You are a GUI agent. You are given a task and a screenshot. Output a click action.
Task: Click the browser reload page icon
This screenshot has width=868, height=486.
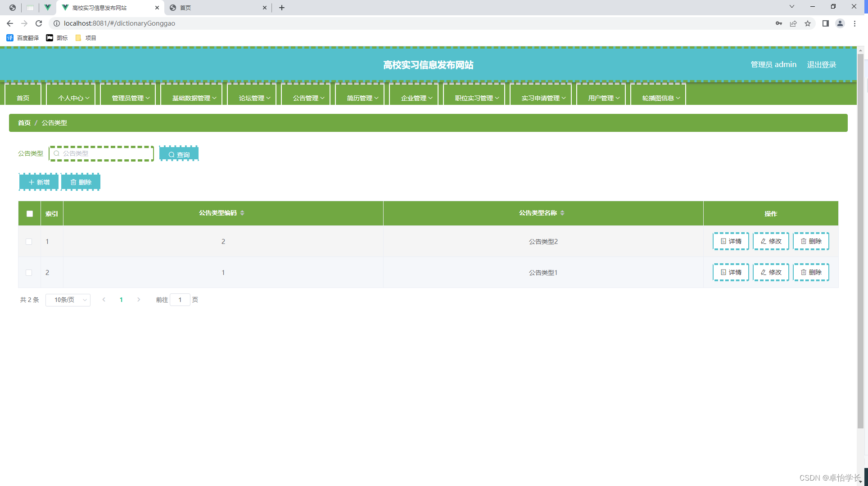[39, 23]
